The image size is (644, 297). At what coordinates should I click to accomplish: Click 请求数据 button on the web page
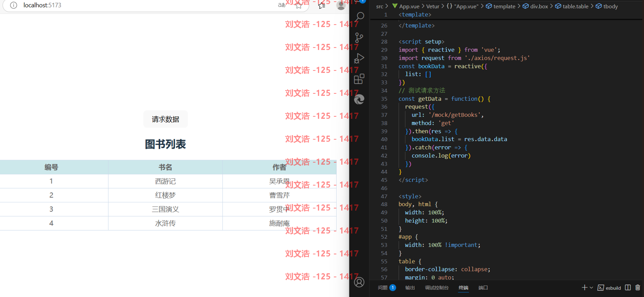point(165,119)
